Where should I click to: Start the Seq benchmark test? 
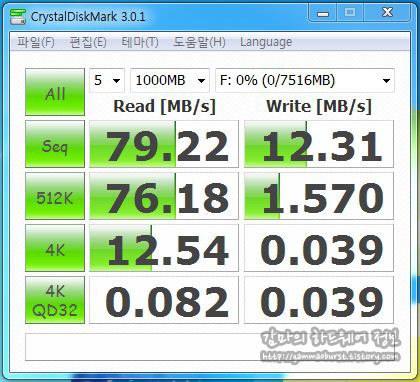(55, 144)
